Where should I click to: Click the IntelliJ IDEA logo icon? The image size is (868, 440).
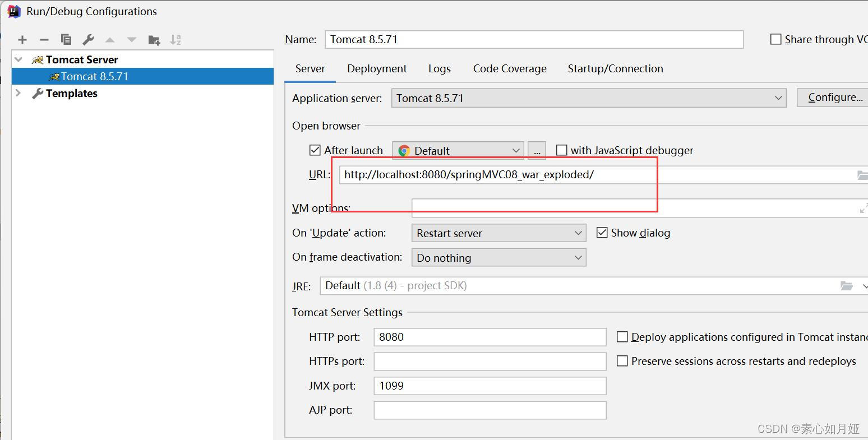pyautogui.click(x=14, y=11)
